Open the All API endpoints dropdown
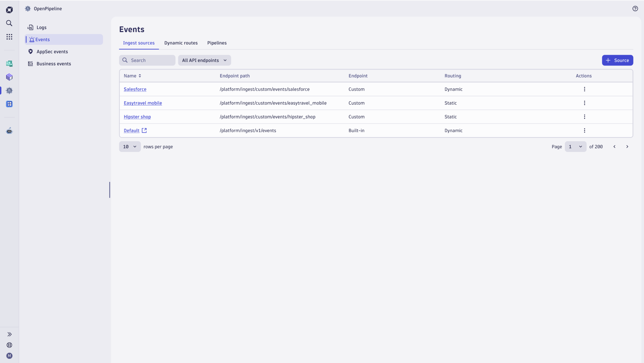This screenshot has height=363, width=644. pos(204,60)
